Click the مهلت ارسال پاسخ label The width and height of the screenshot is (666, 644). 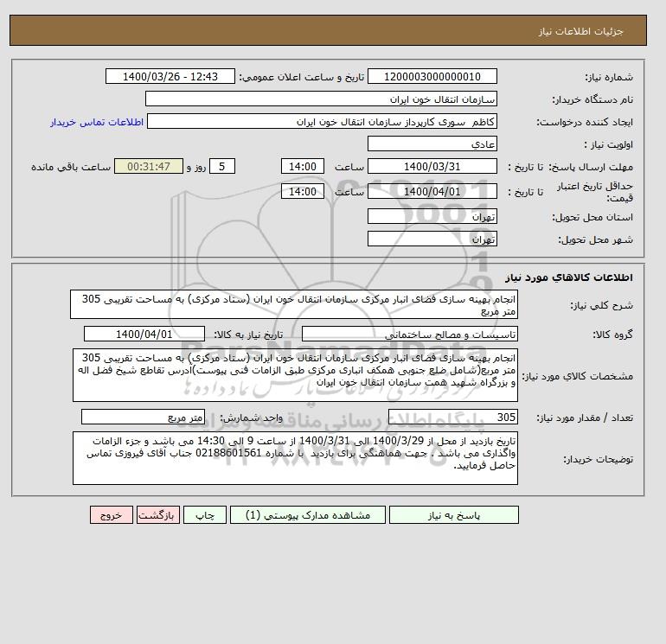tap(590, 167)
